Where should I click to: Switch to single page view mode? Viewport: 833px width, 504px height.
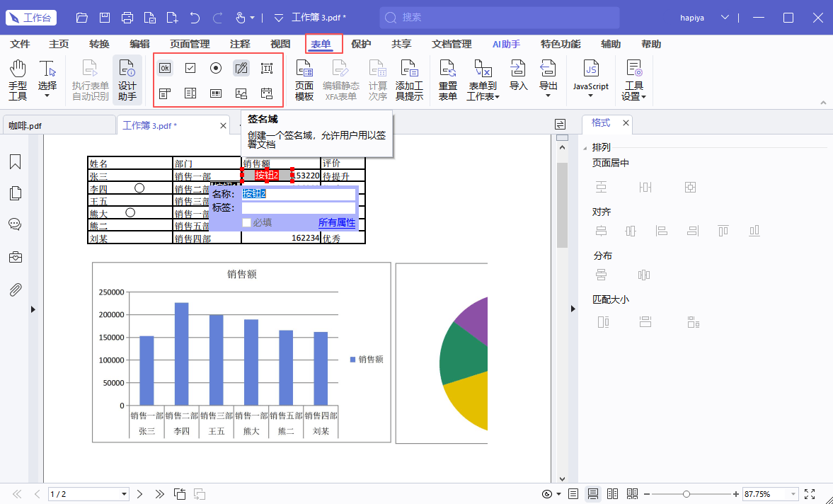tap(573, 494)
